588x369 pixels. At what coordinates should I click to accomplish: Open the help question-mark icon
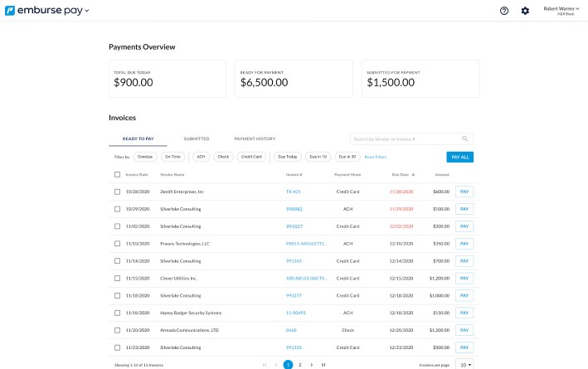(504, 11)
